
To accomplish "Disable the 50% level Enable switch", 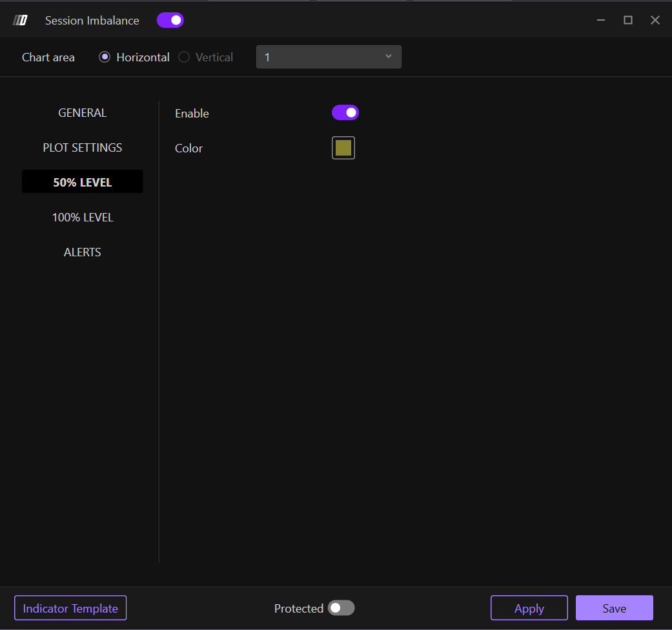I will (345, 113).
